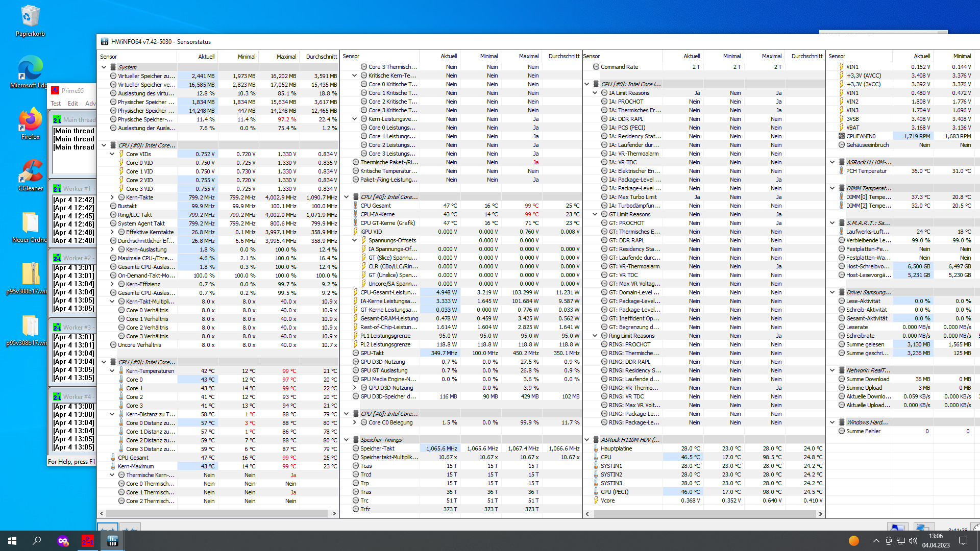Click the network icon in system tray

(901, 541)
